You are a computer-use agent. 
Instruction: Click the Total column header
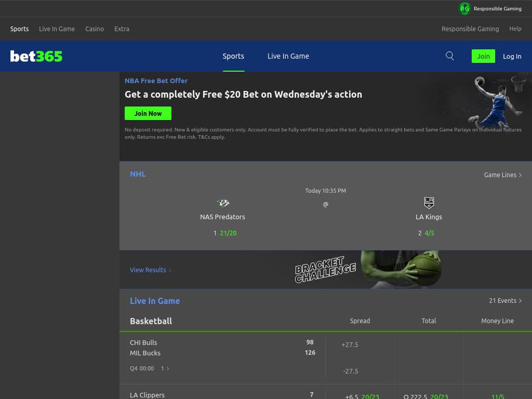click(x=429, y=321)
